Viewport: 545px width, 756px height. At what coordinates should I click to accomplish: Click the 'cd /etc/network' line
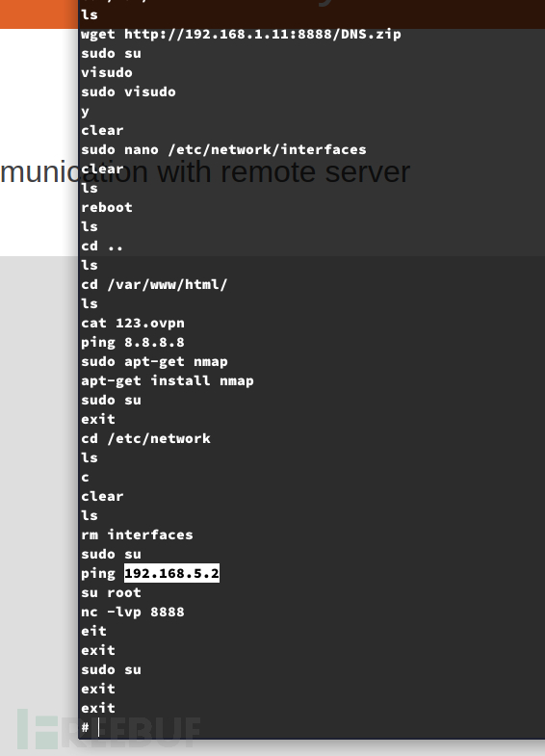(145, 439)
